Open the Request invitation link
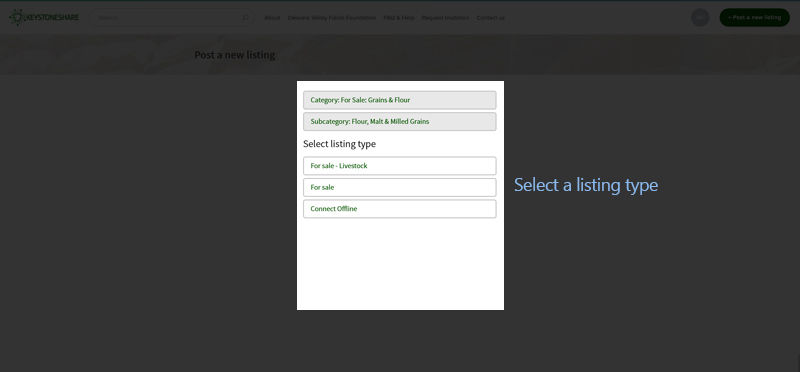 coord(445,18)
